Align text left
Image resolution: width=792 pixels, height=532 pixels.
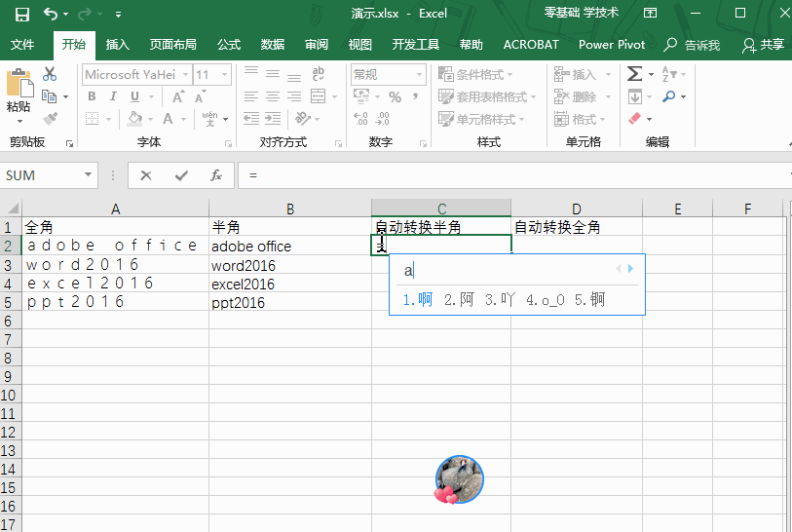pos(251,96)
